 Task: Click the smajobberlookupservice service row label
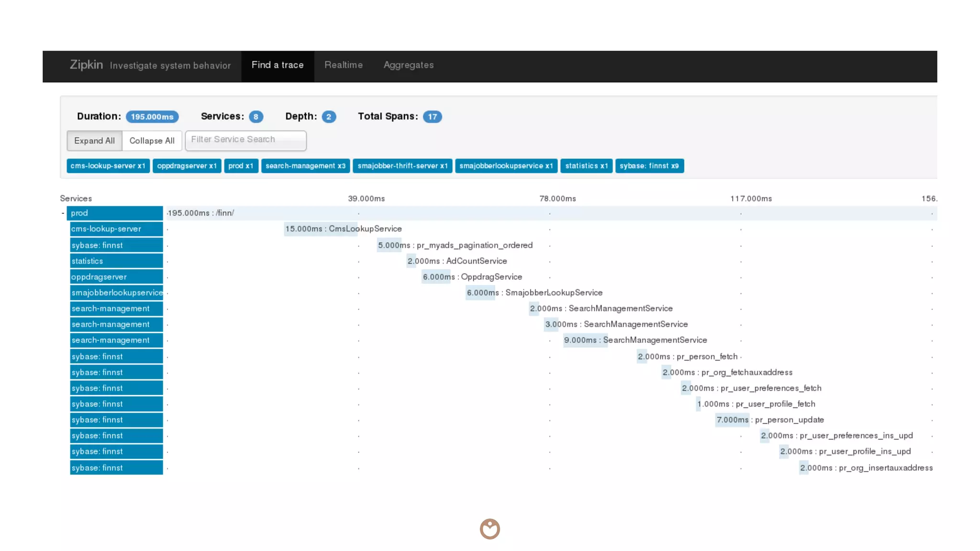point(116,293)
